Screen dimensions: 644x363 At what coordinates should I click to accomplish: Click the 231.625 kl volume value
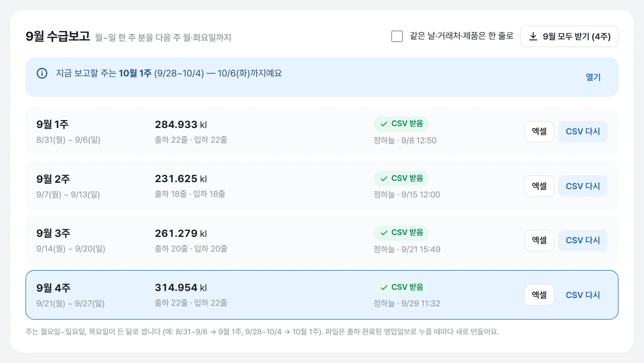[x=181, y=179]
